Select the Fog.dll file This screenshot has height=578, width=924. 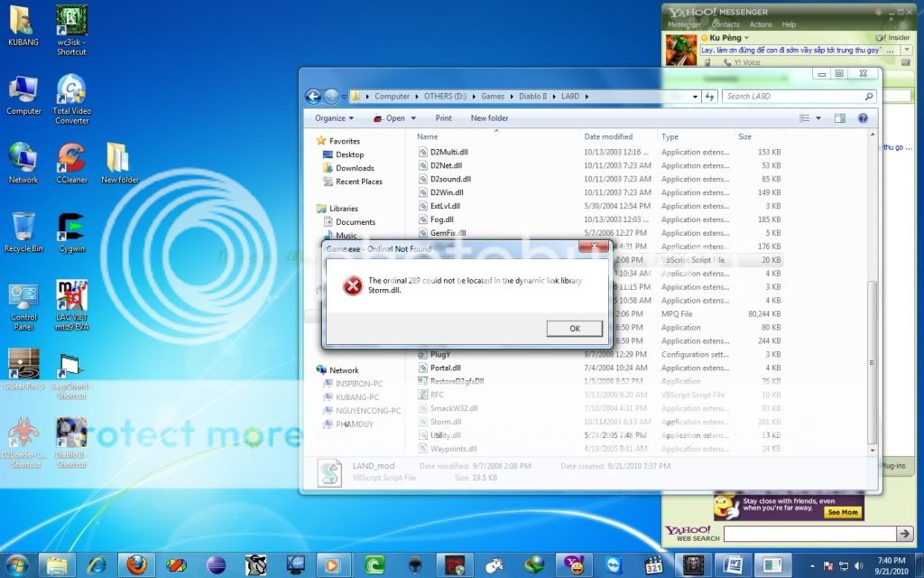[441, 219]
